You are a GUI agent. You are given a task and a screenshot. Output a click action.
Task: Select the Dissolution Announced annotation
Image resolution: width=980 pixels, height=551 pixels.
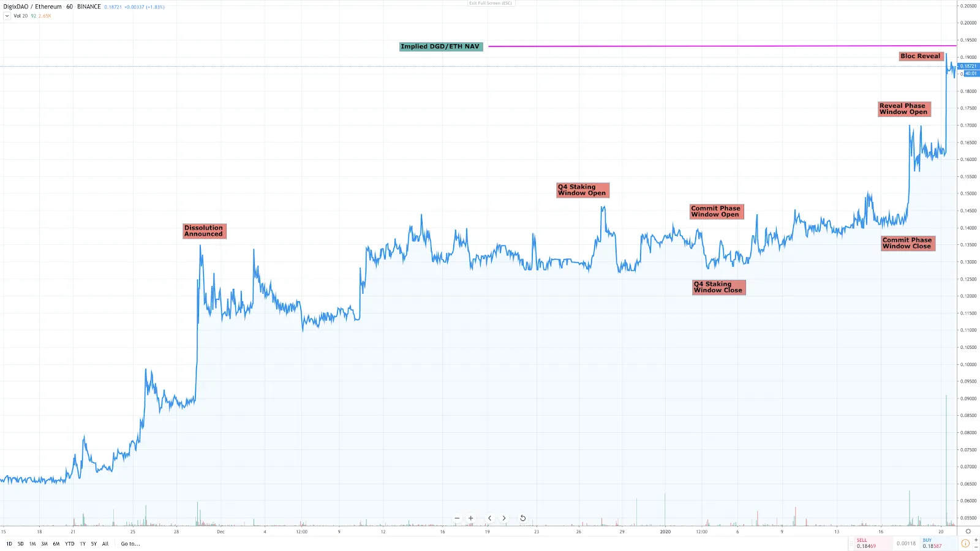tap(205, 231)
